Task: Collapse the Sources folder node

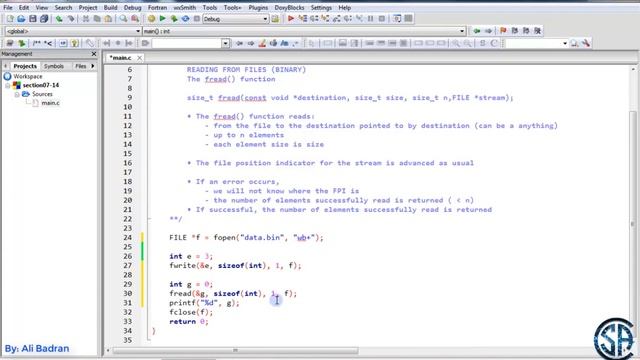Action: point(17,94)
